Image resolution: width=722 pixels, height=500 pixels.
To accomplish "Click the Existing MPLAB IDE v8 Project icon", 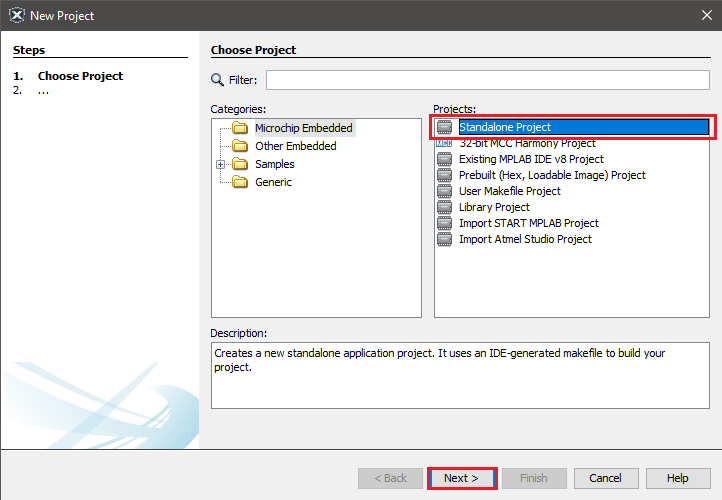I will [444, 159].
